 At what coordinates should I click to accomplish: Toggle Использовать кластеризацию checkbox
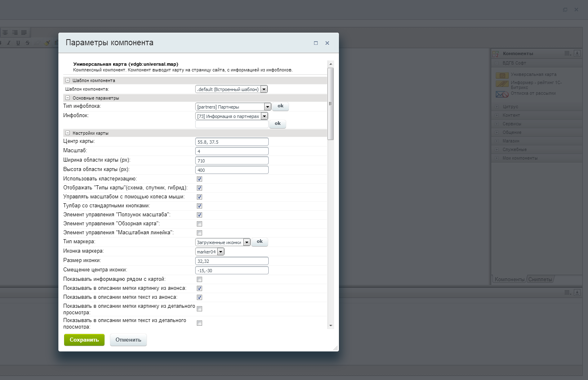click(199, 179)
